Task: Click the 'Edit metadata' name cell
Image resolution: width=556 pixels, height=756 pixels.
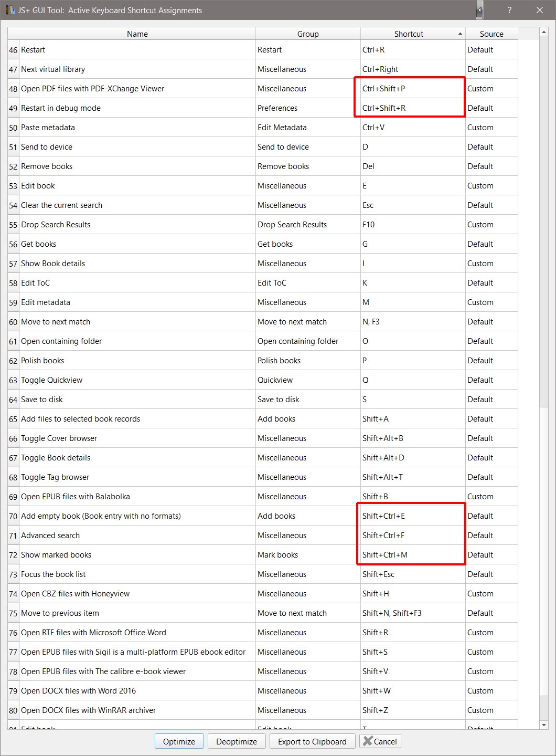Action: 137,302
